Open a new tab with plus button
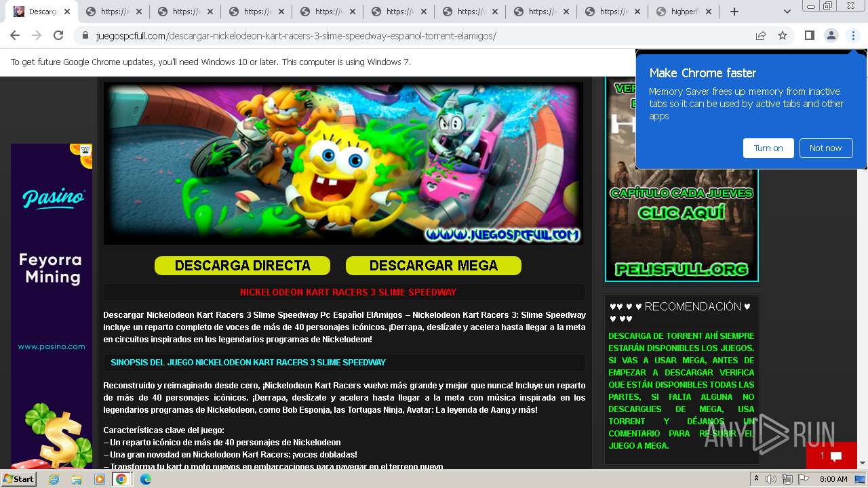The image size is (868, 488). 734,12
